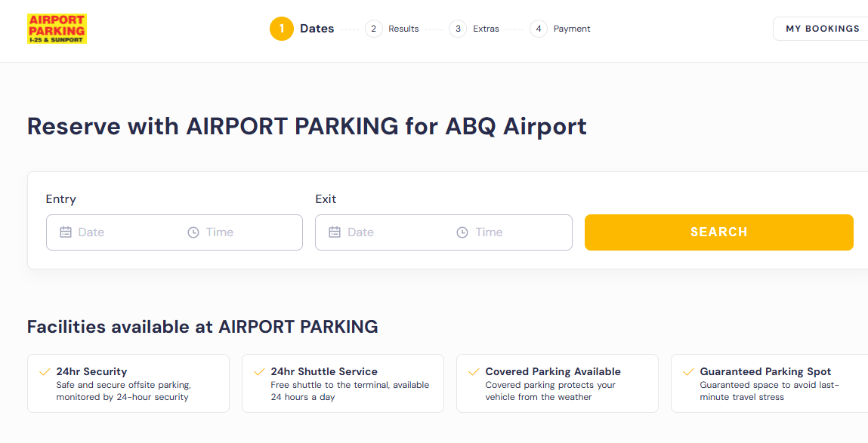Click the step 3 circle for Extras

[458, 29]
